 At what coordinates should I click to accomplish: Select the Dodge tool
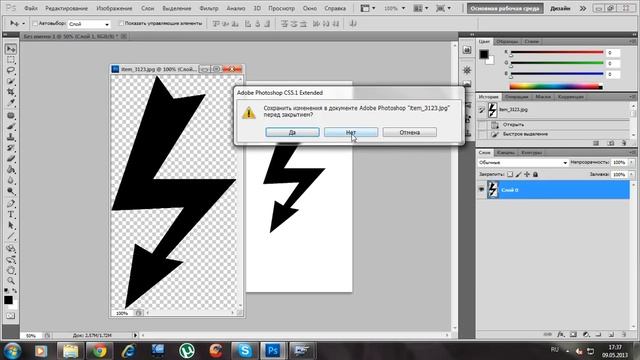coord(11,191)
